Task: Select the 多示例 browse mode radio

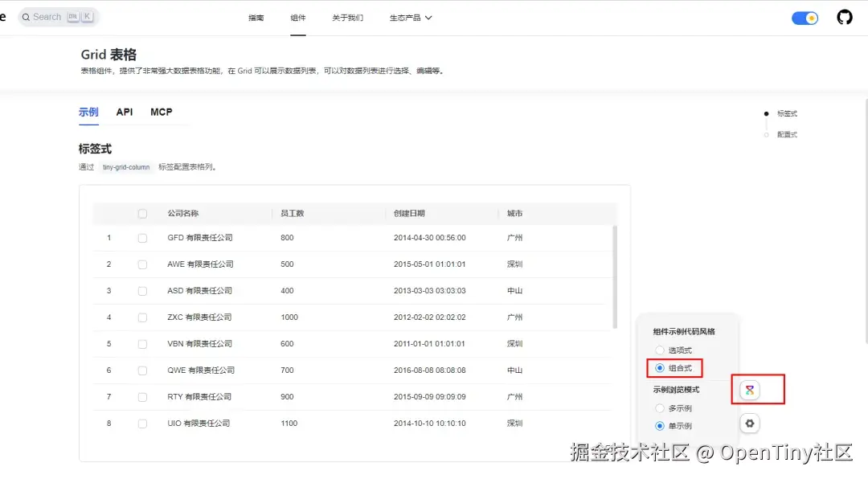Action: point(659,408)
